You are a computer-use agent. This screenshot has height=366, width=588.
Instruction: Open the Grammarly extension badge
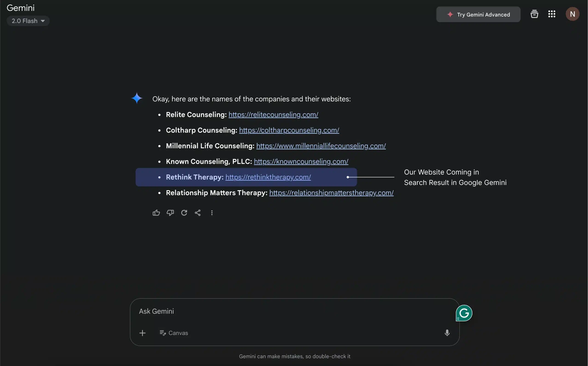(464, 313)
